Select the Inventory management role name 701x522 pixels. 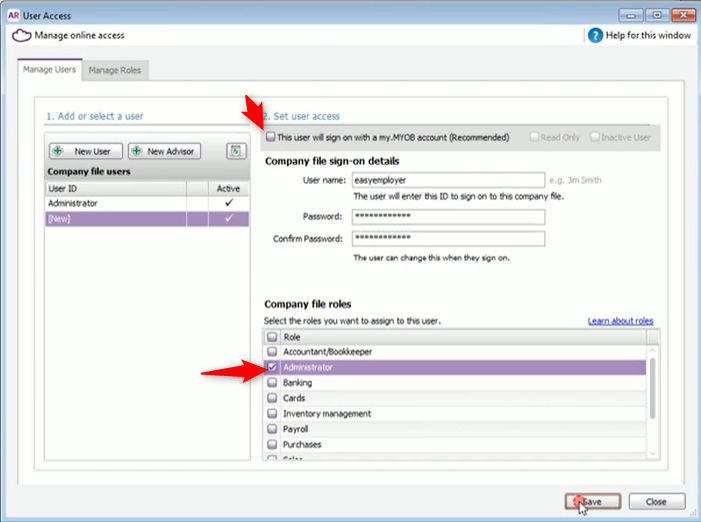pyautogui.click(x=327, y=414)
